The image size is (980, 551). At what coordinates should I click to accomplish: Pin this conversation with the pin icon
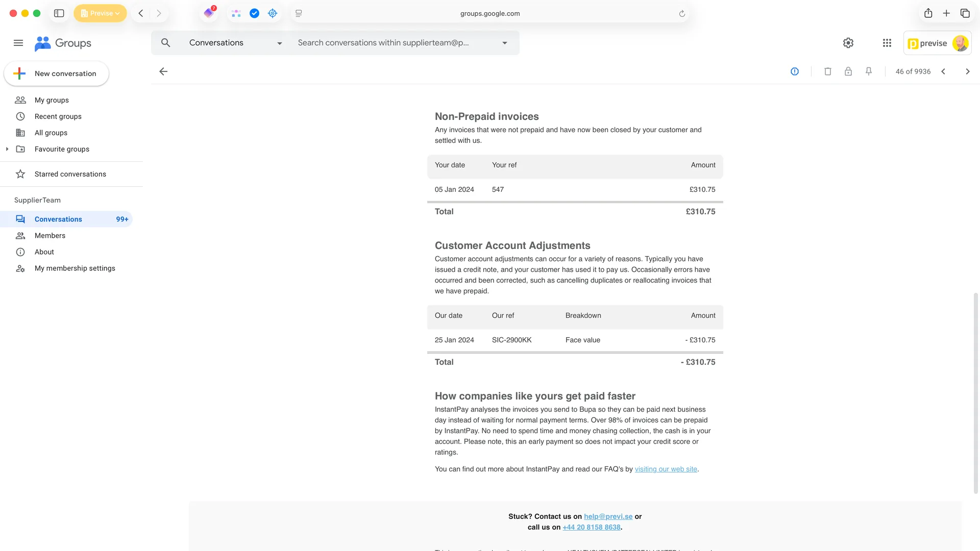click(868, 71)
